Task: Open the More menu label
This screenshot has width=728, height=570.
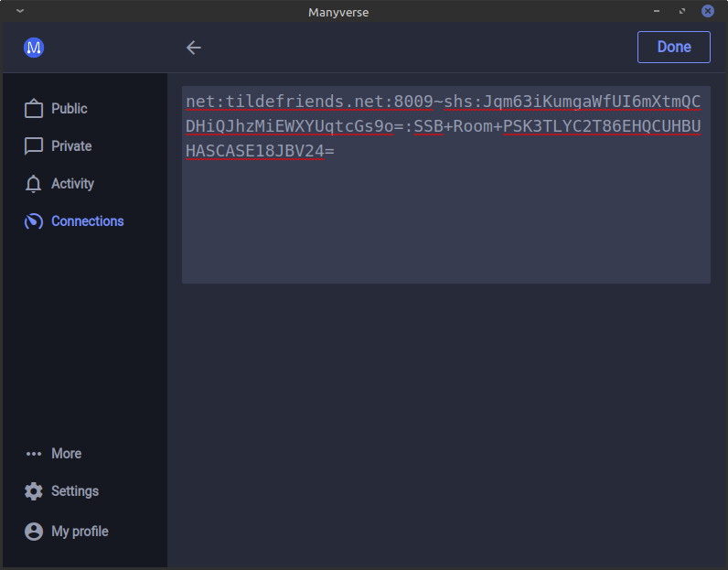Action: [x=66, y=454]
